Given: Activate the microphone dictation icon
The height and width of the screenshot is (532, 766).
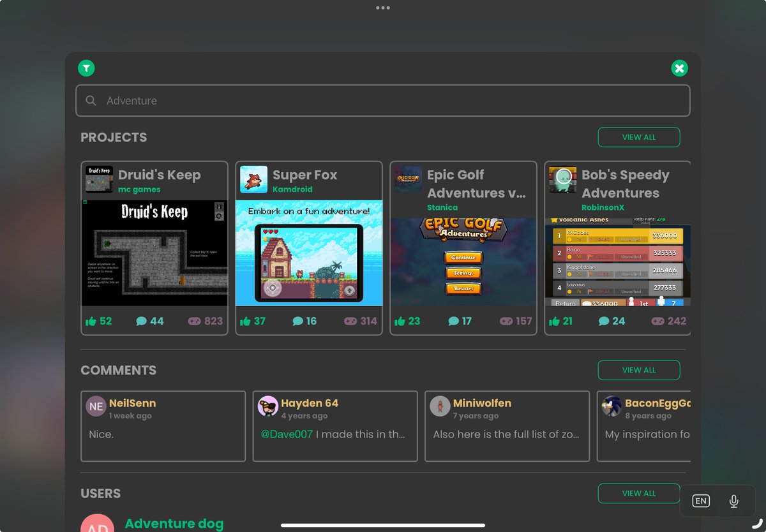Looking at the screenshot, I should [x=733, y=501].
